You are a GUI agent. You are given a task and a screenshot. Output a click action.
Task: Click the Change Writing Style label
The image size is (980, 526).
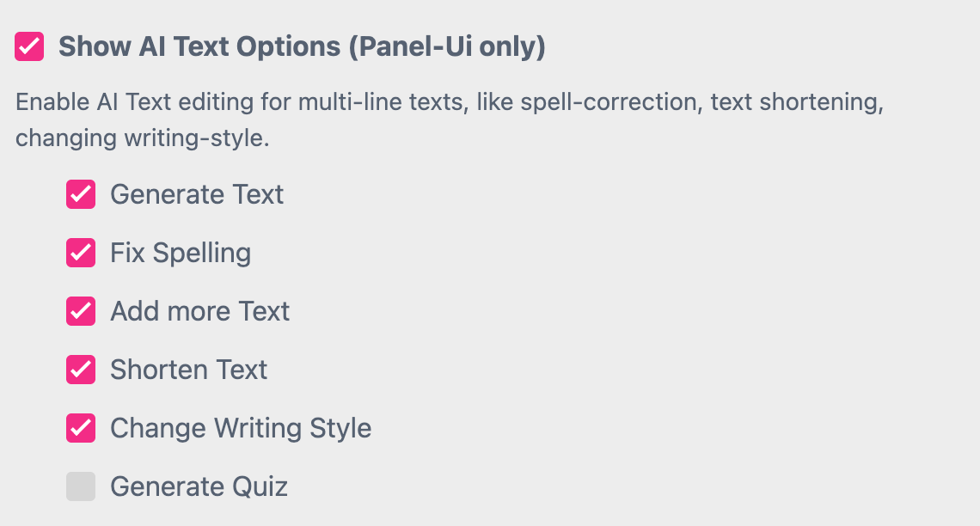pos(241,428)
